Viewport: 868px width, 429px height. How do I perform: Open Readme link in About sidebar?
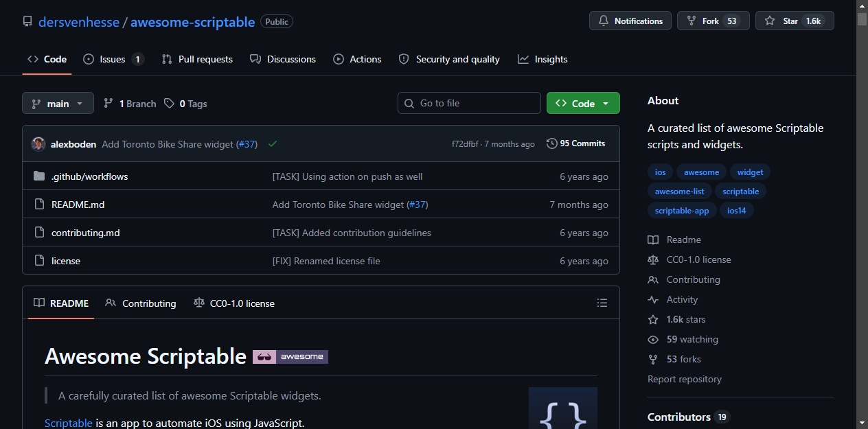click(x=674, y=240)
